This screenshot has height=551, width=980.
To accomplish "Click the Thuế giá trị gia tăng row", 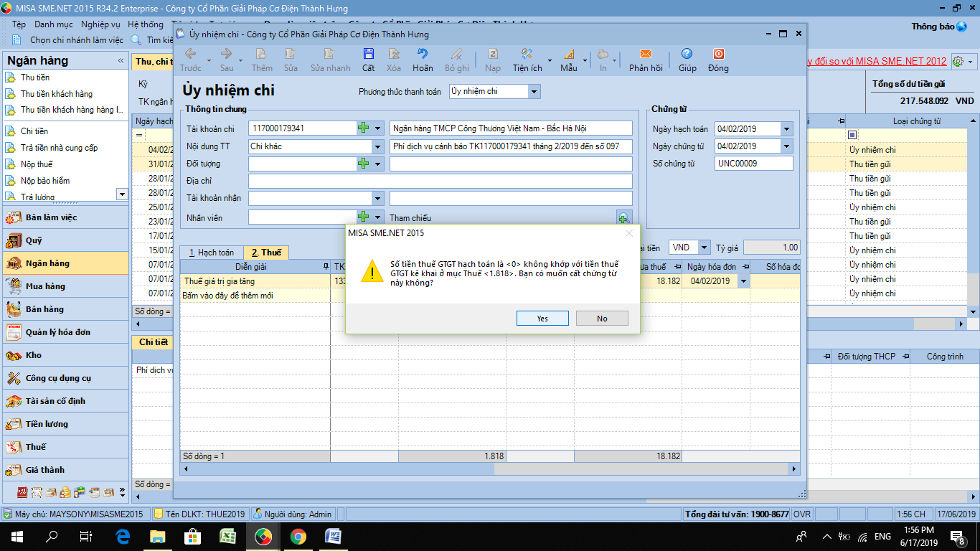I will coord(490,281).
